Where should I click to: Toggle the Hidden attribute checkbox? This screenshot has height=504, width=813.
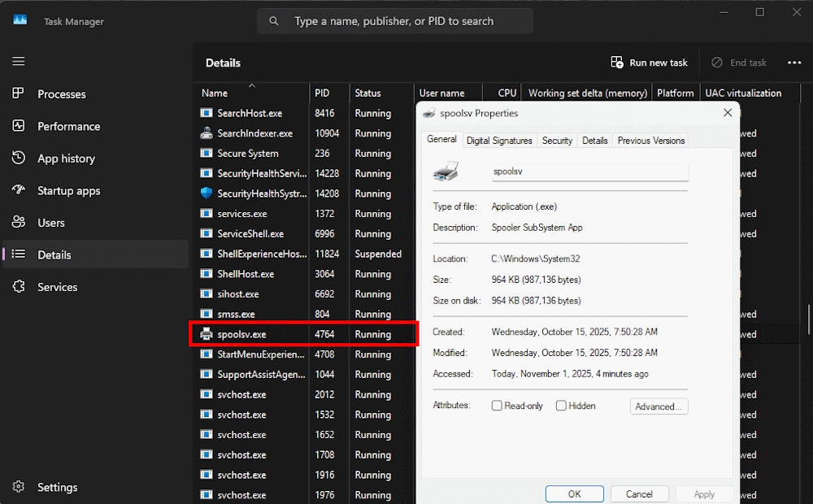point(561,406)
